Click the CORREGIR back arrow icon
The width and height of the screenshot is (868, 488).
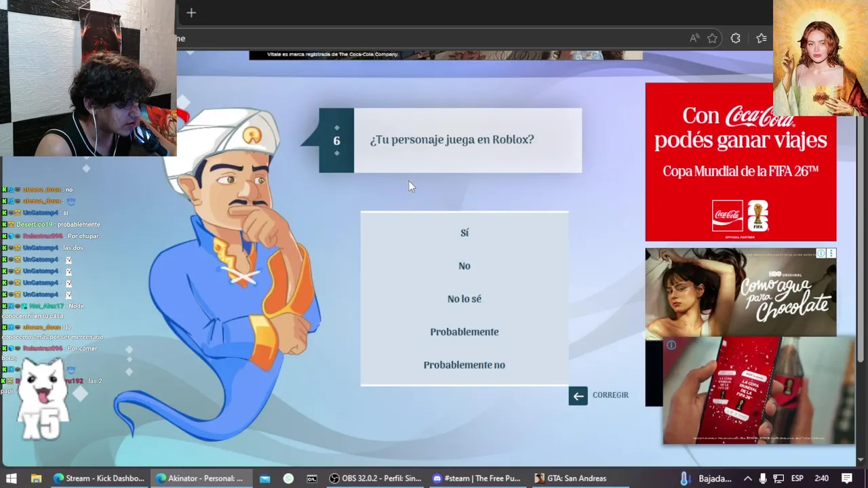(578, 396)
